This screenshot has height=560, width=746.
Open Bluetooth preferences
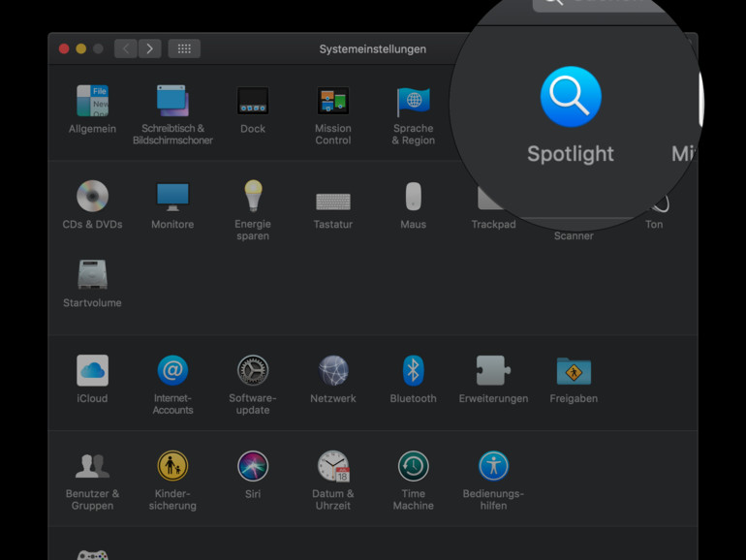pyautogui.click(x=413, y=370)
